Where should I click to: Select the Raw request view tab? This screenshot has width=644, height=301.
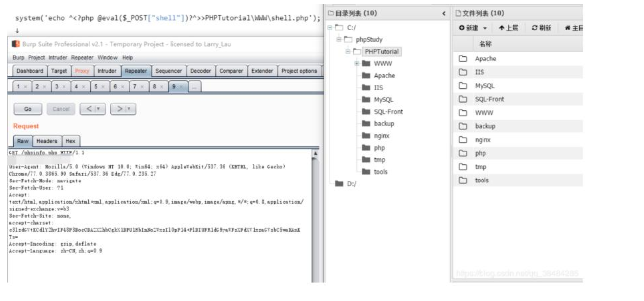tap(23, 141)
